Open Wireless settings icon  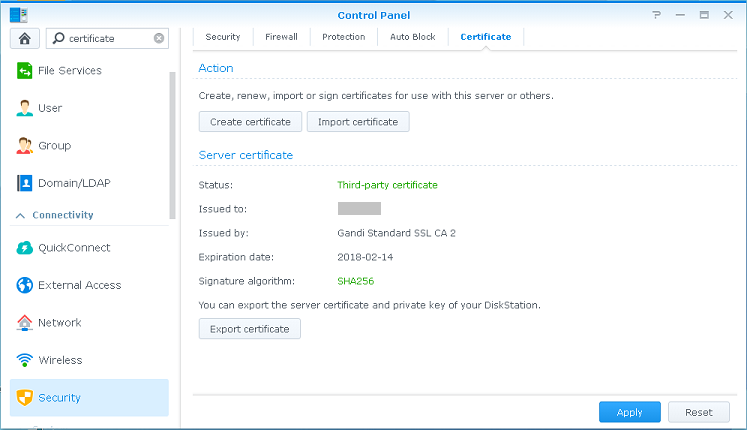click(x=25, y=360)
